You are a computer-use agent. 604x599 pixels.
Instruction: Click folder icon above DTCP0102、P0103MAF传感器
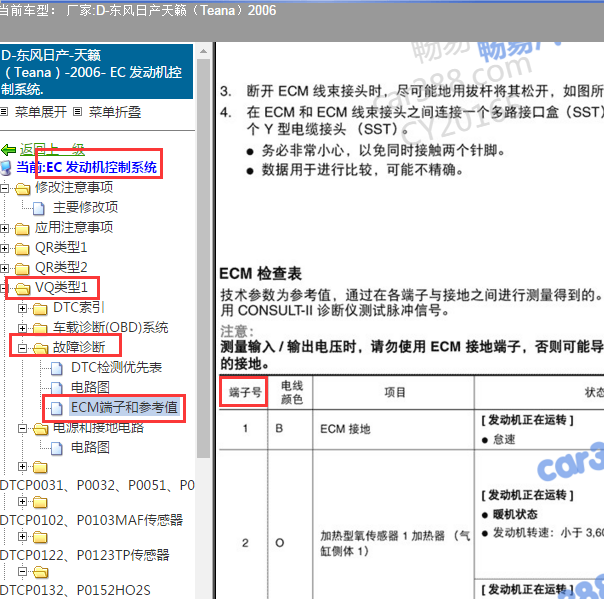point(40,502)
